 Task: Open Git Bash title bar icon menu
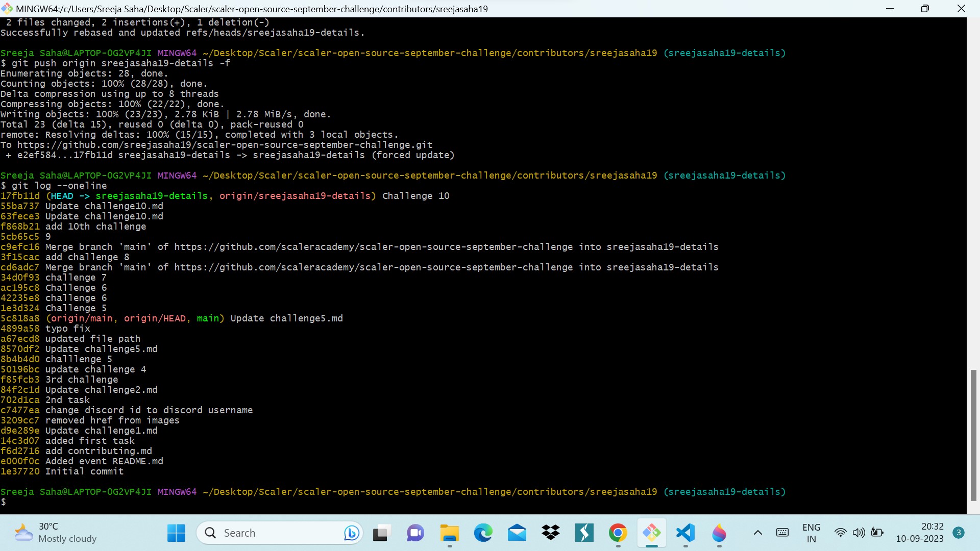pyautogui.click(x=7, y=9)
